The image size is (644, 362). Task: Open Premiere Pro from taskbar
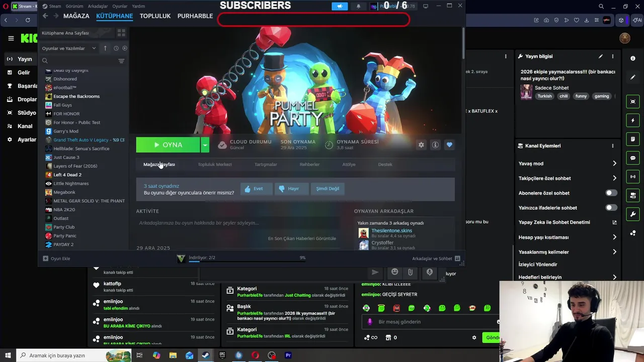(x=288, y=355)
